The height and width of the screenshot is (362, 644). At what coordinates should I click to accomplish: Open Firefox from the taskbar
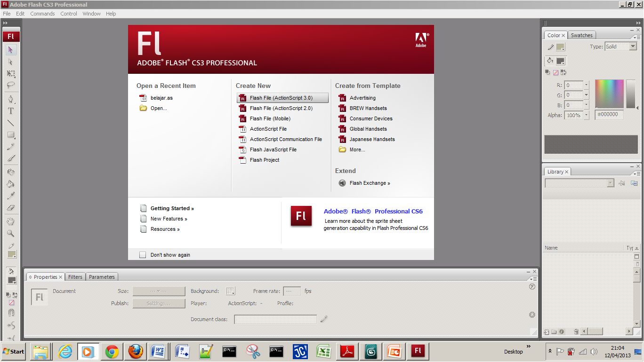coord(136,351)
